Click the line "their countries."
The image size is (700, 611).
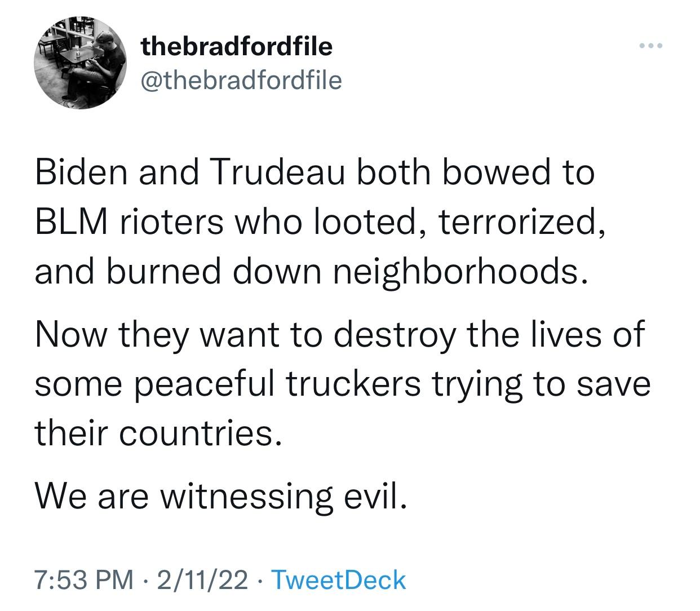click(x=157, y=433)
